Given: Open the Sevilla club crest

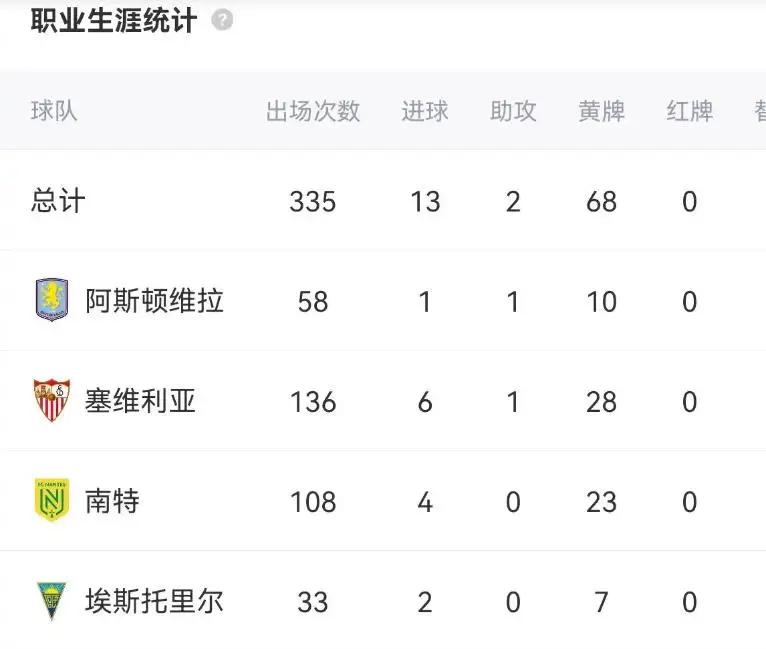Looking at the screenshot, I should pyautogui.click(x=52, y=400).
